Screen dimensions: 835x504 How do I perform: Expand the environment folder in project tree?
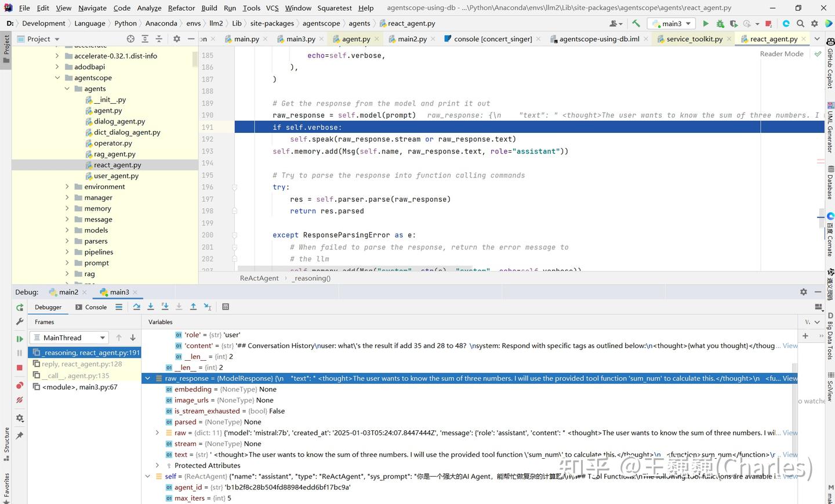point(67,187)
